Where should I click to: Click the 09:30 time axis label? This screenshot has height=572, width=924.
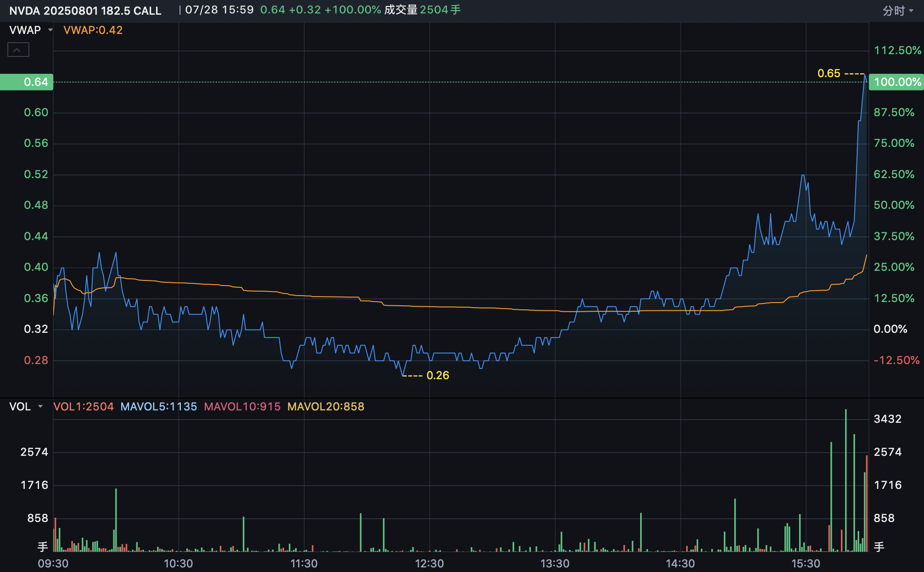click(53, 563)
